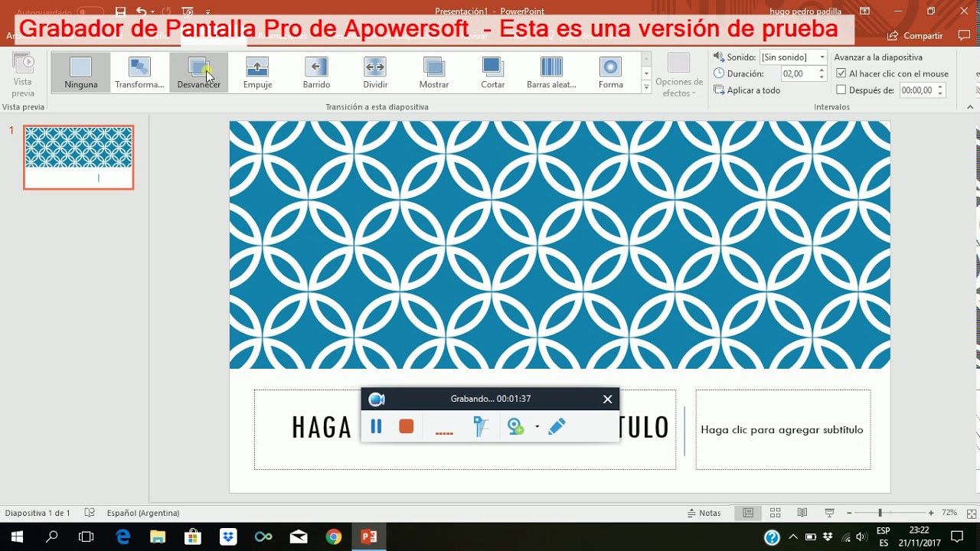The width and height of the screenshot is (980, 551).
Task: Select the Cortar transition
Action: 492,73
